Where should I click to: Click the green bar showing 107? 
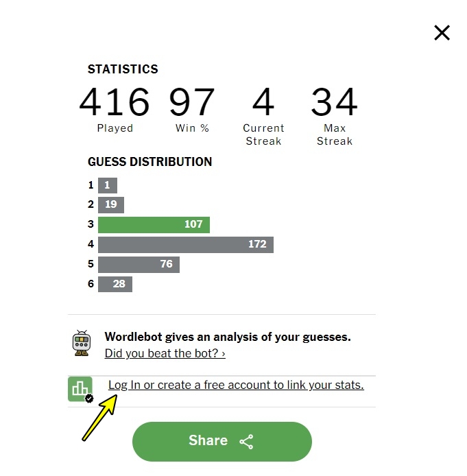pyautogui.click(x=154, y=224)
